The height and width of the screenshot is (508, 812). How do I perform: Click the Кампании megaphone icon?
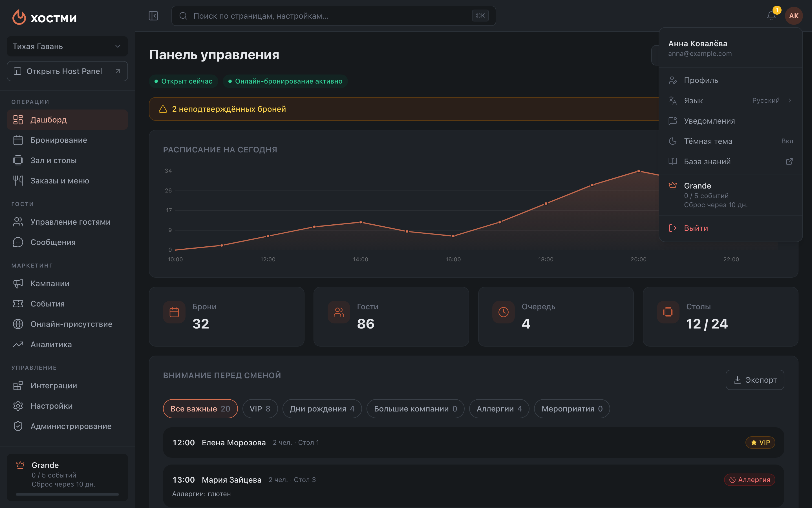pos(18,283)
